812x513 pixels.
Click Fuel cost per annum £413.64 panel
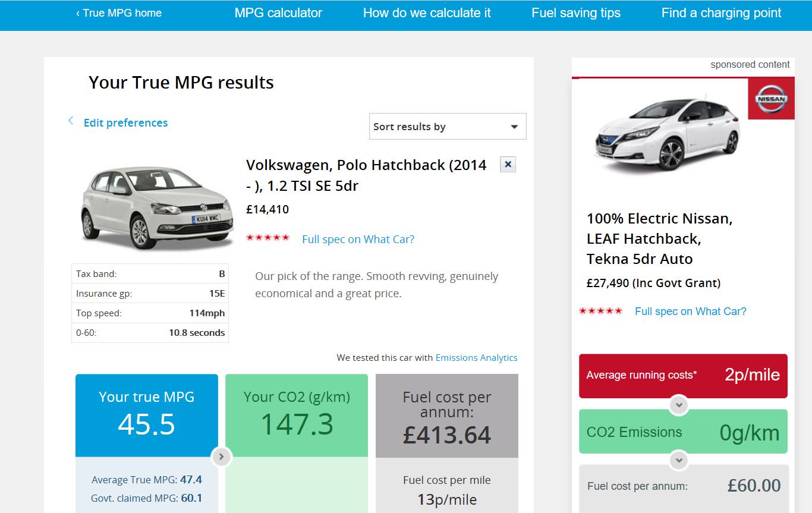[447, 416]
